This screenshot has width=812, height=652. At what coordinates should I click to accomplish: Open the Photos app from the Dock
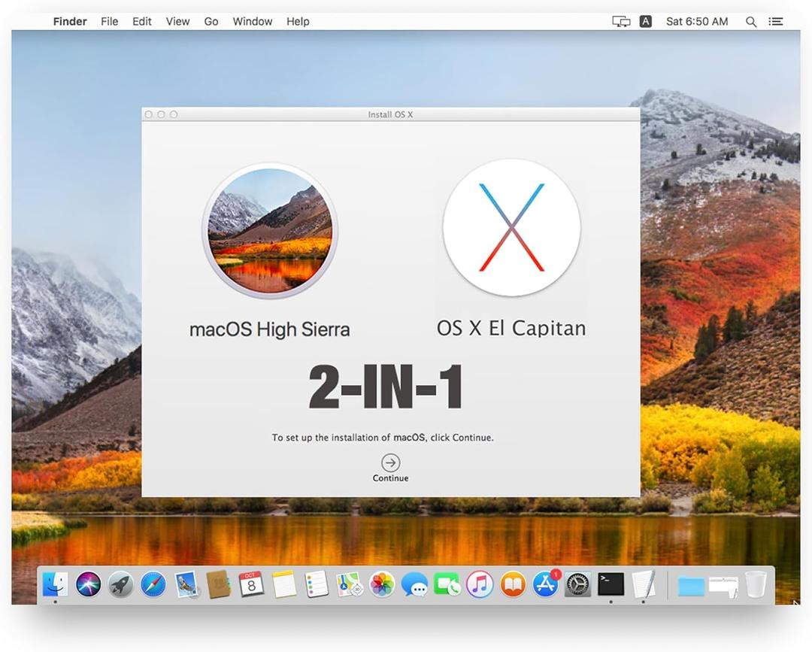[382, 584]
